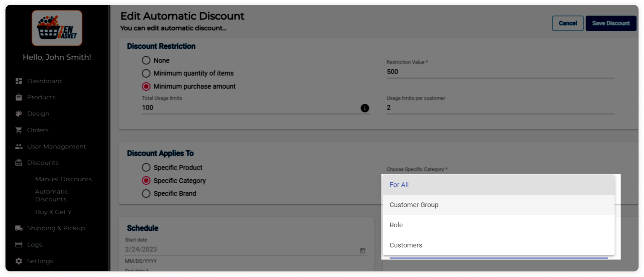The width and height of the screenshot is (644, 277).
Task: Click the Shipping & Pickup truck icon
Action: pyautogui.click(x=19, y=228)
